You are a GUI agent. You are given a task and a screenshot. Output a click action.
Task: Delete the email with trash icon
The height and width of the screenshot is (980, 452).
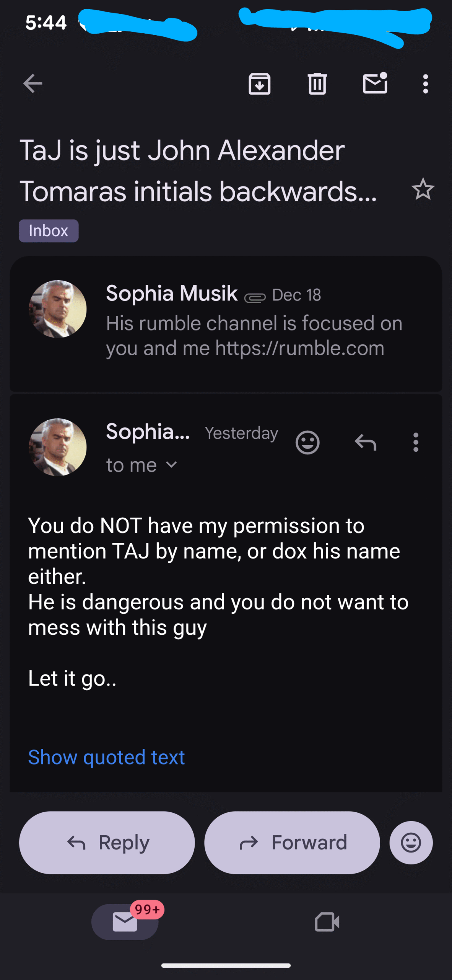[x=317, y=83]
